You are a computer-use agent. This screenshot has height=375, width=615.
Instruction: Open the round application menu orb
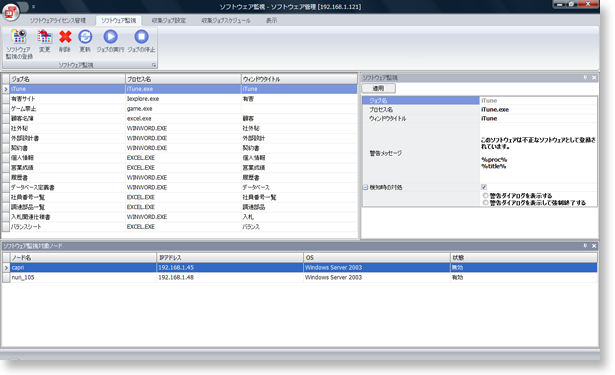click(x=11, y=12)
